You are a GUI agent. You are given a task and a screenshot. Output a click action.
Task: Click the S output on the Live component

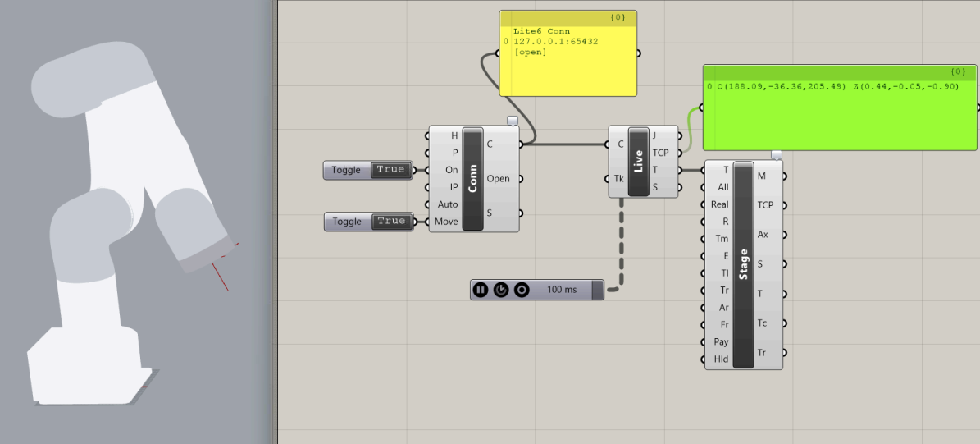(655, 187)
